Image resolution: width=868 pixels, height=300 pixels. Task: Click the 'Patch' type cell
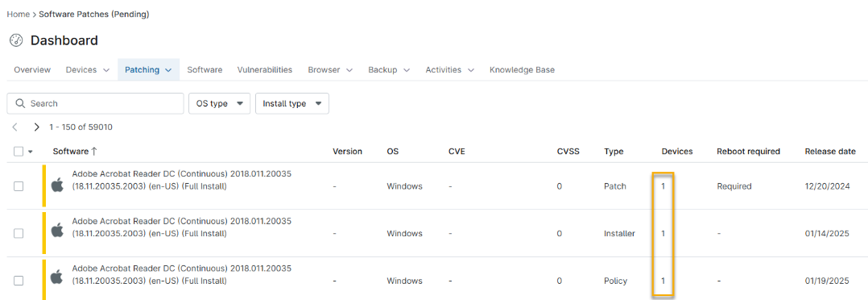(615, 186)
